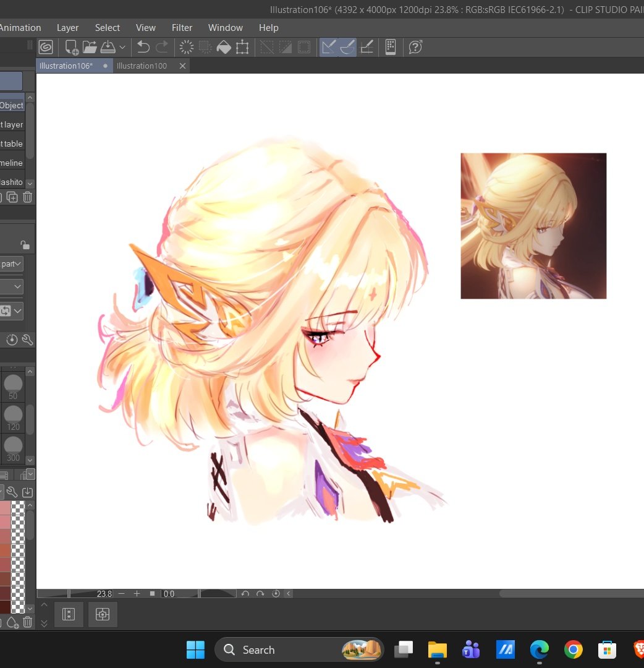Open Smartphone connection icon
644x668 pixels.
click(x=391, y=47)
